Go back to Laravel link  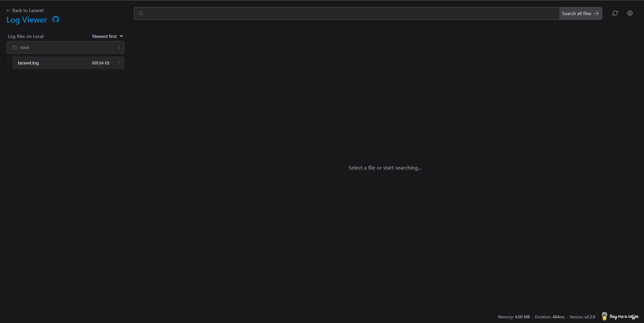click(x=25, y=10)
